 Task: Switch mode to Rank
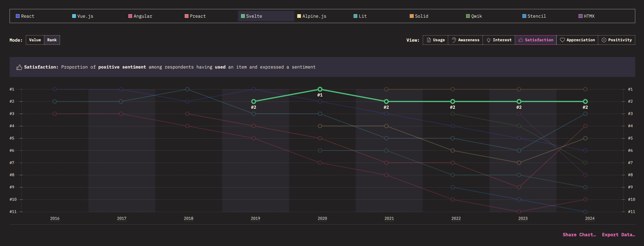coord(52,40)
